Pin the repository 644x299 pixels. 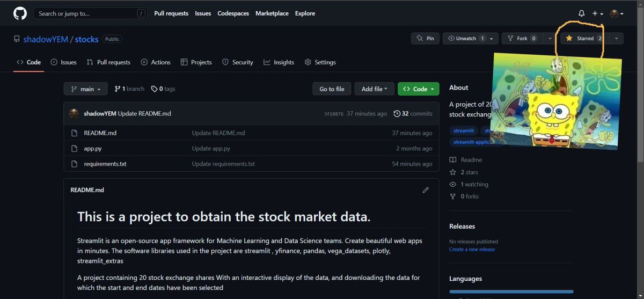[x=425, y=39]
